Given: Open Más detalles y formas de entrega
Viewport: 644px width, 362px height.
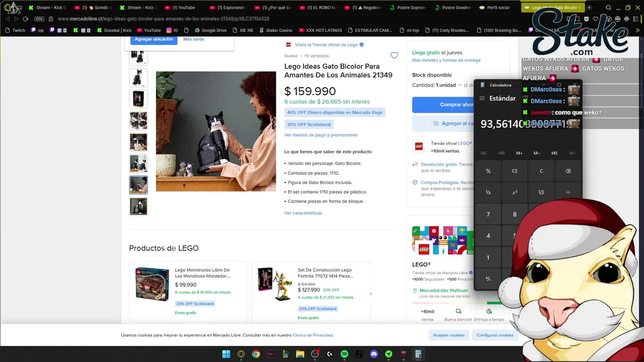Looking at the screenshot, I should pyautogui.click(x=446, y=60).
